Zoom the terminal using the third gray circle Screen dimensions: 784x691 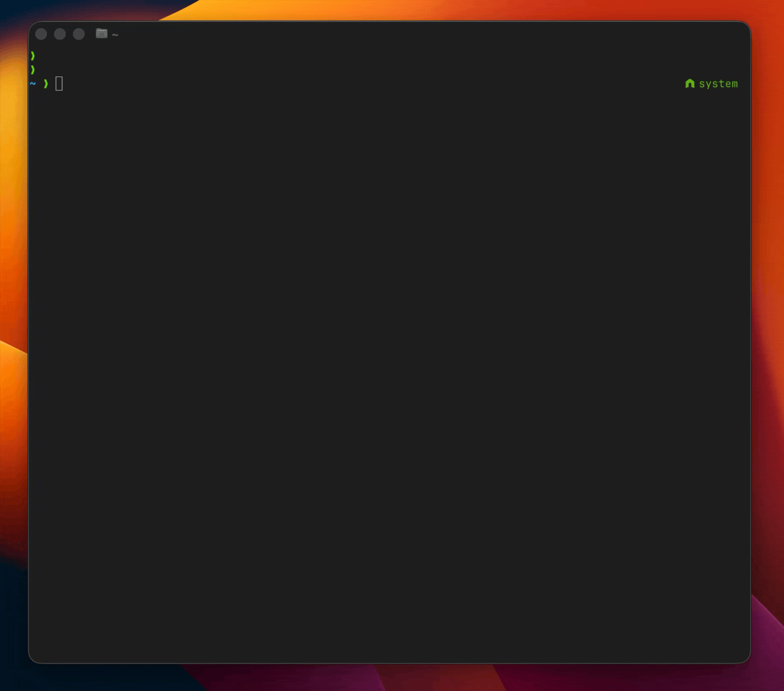coord(79,34)
